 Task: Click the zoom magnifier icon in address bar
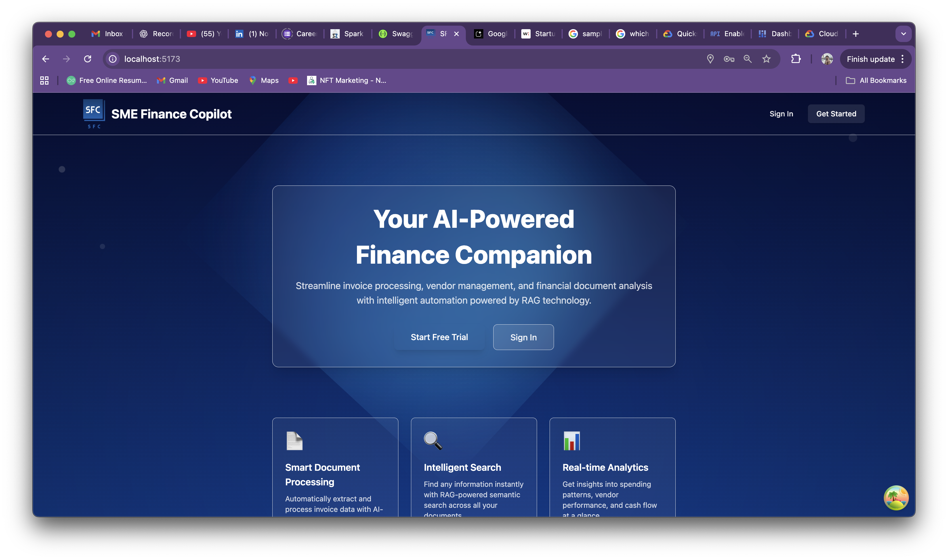pos(747,59)
